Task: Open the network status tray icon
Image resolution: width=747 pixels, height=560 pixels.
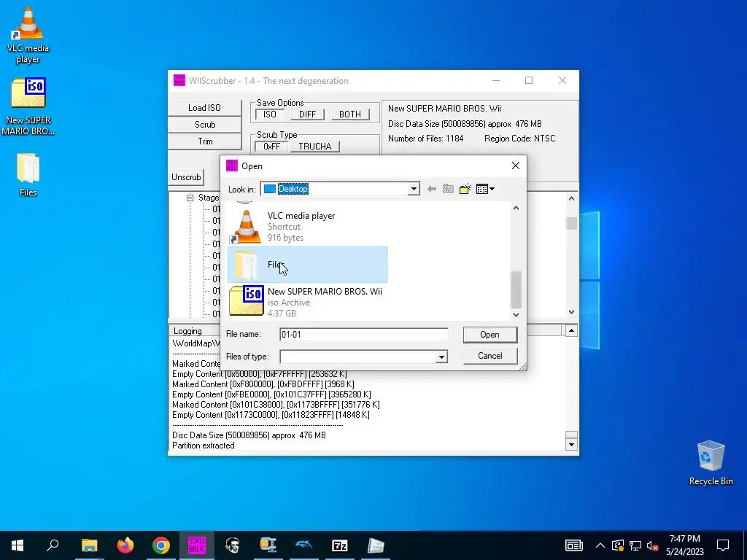Action: (x=635, y=545)
